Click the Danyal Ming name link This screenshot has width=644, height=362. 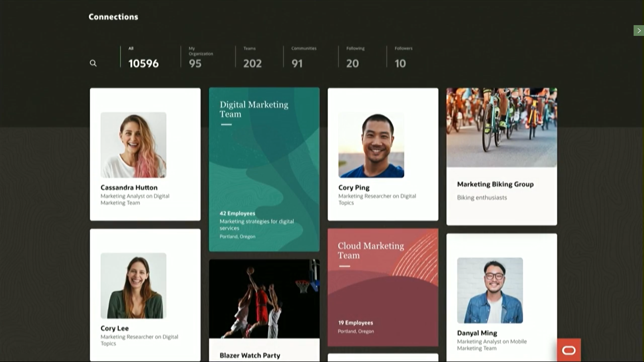pos(477,333)
